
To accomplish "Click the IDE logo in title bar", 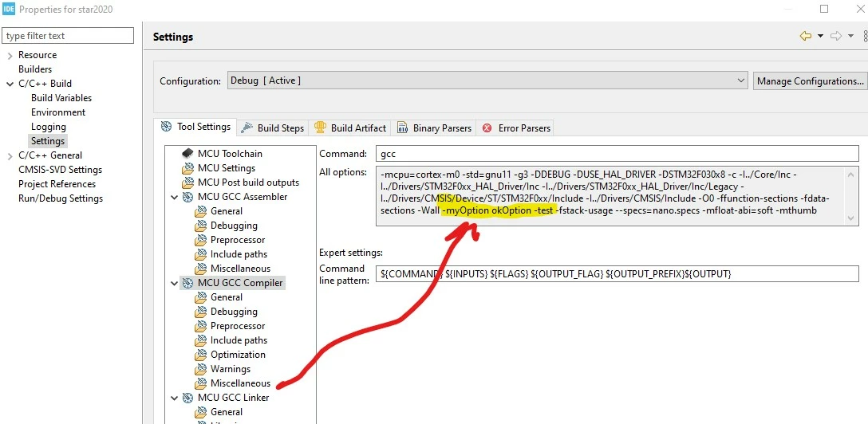I will 8,9.
